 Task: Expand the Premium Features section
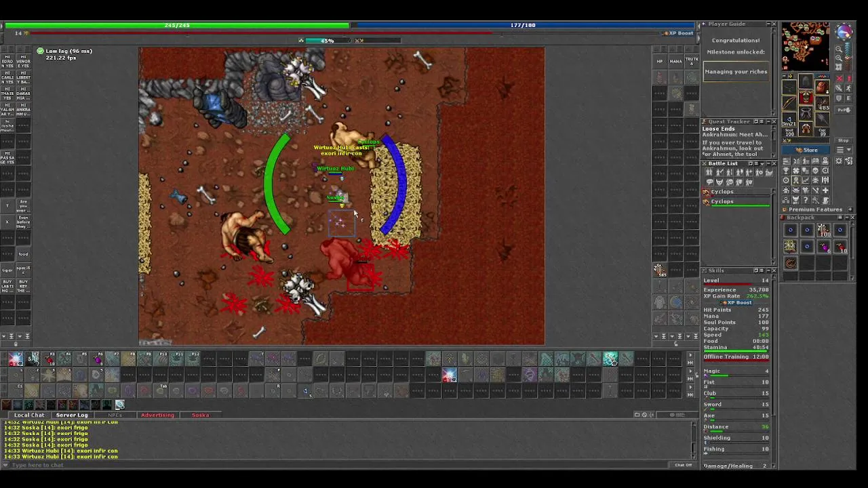click(850, 209)
